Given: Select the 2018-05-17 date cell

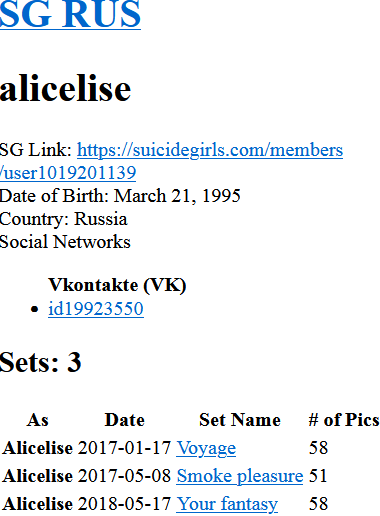Looking at the screenshot, I should pyautogui.click(x=124, y=504).
